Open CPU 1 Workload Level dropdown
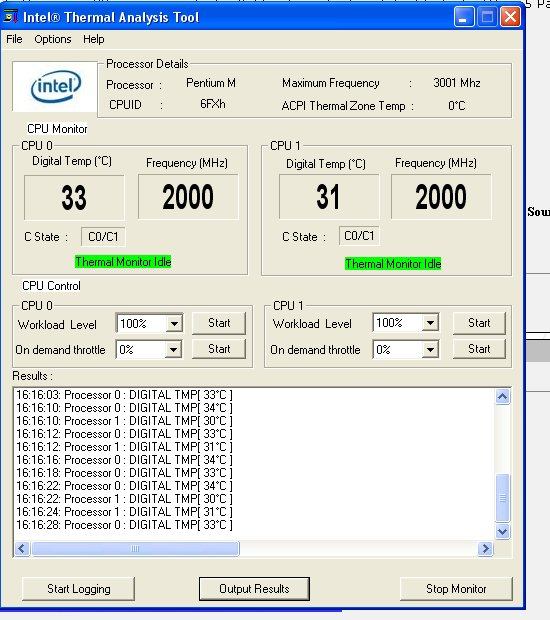This screenshot has height=620, width=550. tap(430, 323)
